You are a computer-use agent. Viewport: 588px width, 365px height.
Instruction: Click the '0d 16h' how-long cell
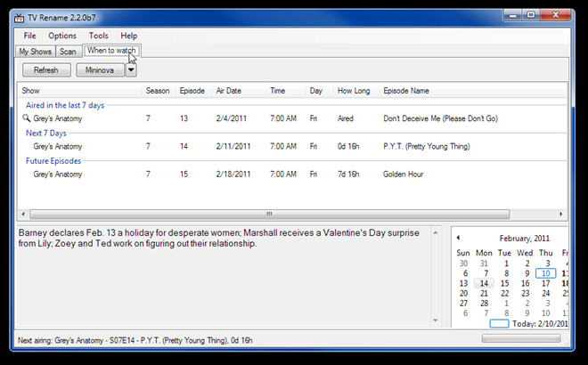348,146
